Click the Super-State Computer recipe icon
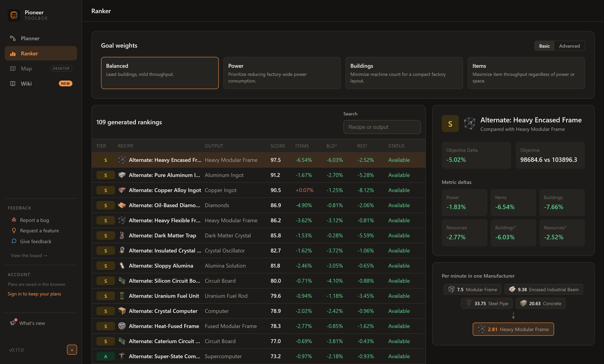604x364 pixels. pyautogui.click(x=122, y=356)
